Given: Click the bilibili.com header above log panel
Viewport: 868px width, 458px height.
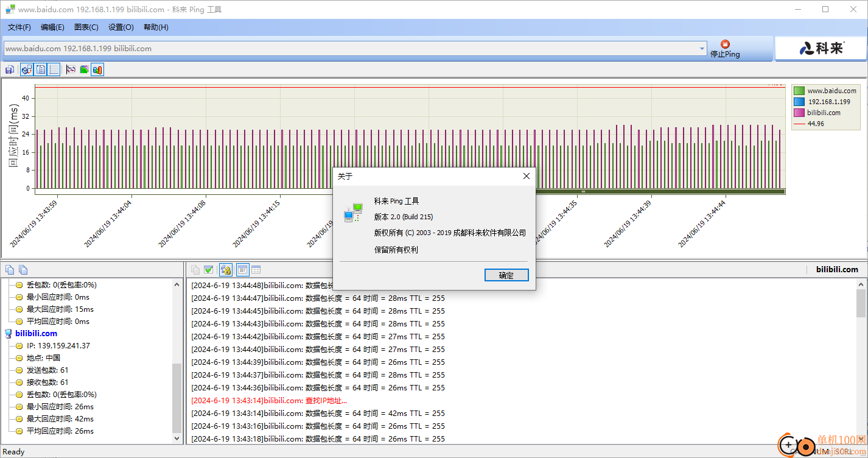Looking at the screenshot, I should [x=837, y=269].
